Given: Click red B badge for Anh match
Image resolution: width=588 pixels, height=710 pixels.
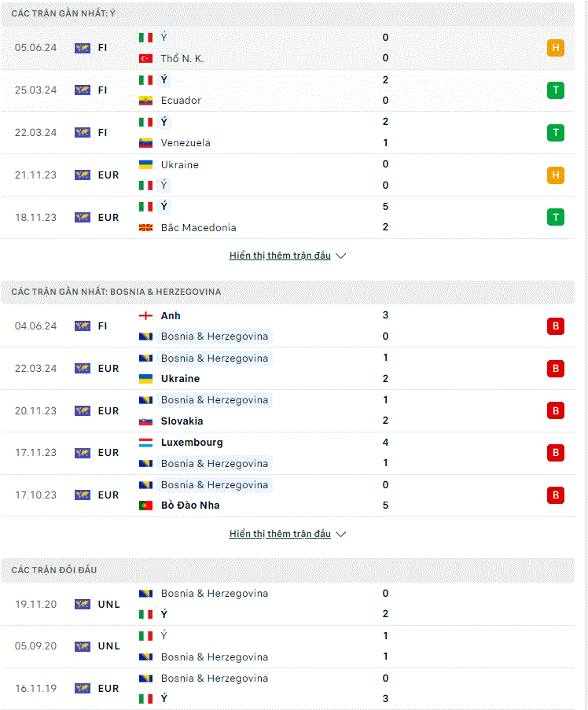Looking at the screenshot, I should coord(556,326).
